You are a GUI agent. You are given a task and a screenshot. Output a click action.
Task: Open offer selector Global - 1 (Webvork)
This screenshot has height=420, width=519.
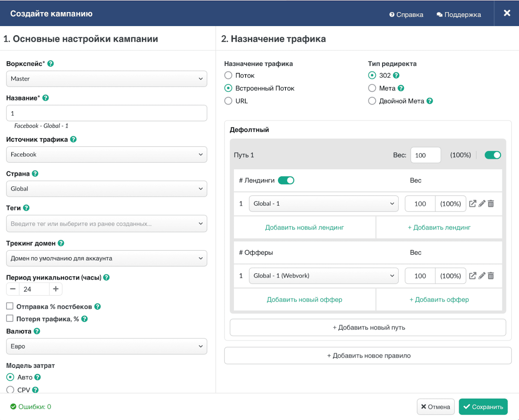tap(324, 276)
